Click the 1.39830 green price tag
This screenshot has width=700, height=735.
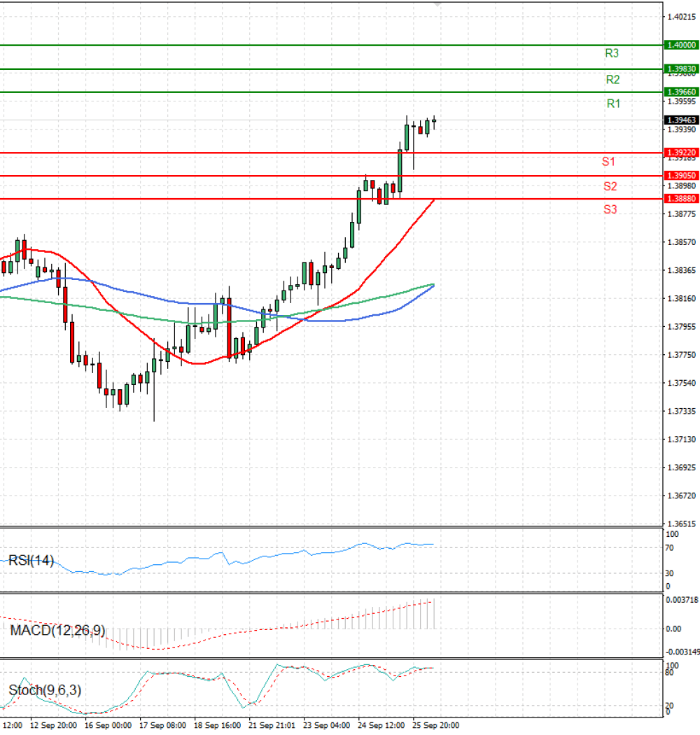coord(681,69)
